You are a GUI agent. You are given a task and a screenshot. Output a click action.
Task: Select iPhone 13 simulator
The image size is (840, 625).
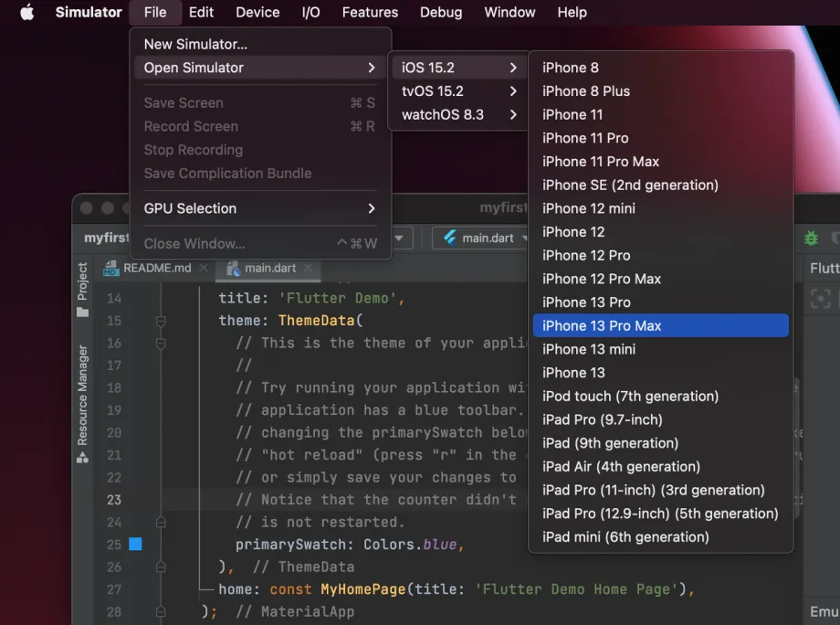click(x=660, y=373)
